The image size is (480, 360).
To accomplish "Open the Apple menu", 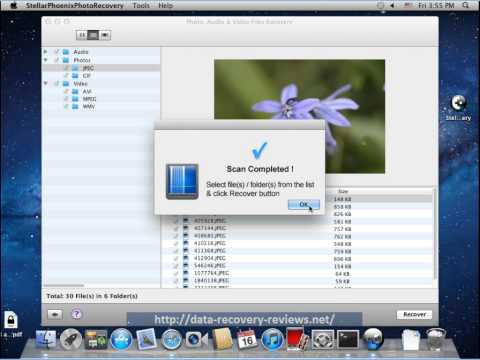I will [x=13, y=5].
